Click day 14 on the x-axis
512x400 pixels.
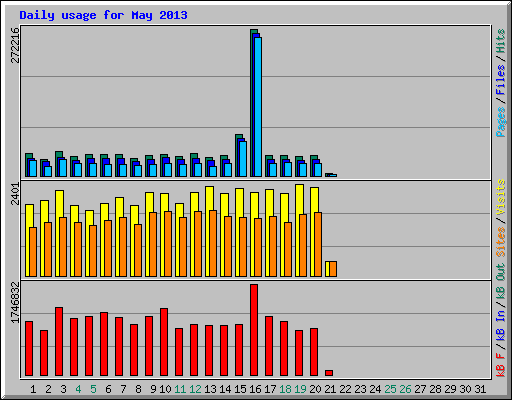(x=225, y=389)
